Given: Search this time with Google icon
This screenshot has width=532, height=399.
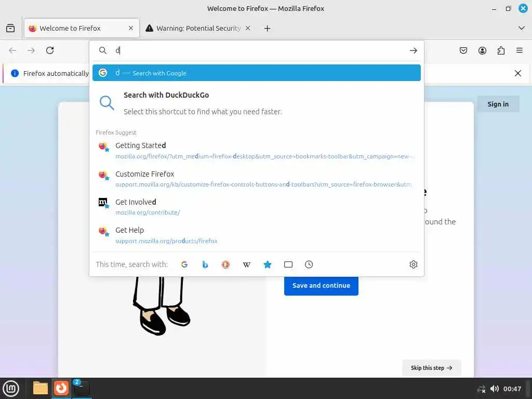Looking at the screenshot, I should (184, 264).
